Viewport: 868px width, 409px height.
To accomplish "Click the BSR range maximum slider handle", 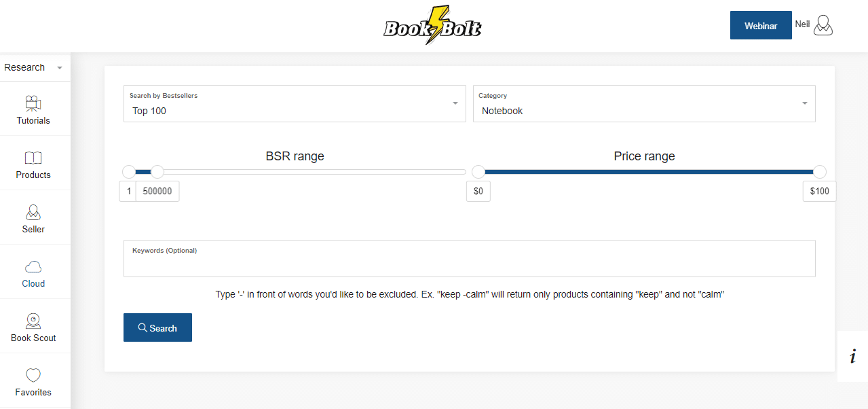I will coord(157,171).
